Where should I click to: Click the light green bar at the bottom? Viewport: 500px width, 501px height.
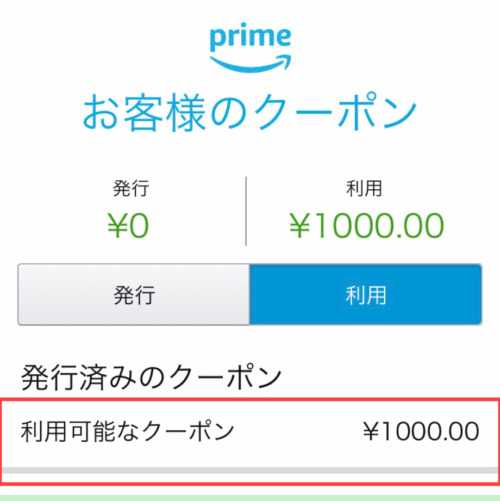click(250, 498)
